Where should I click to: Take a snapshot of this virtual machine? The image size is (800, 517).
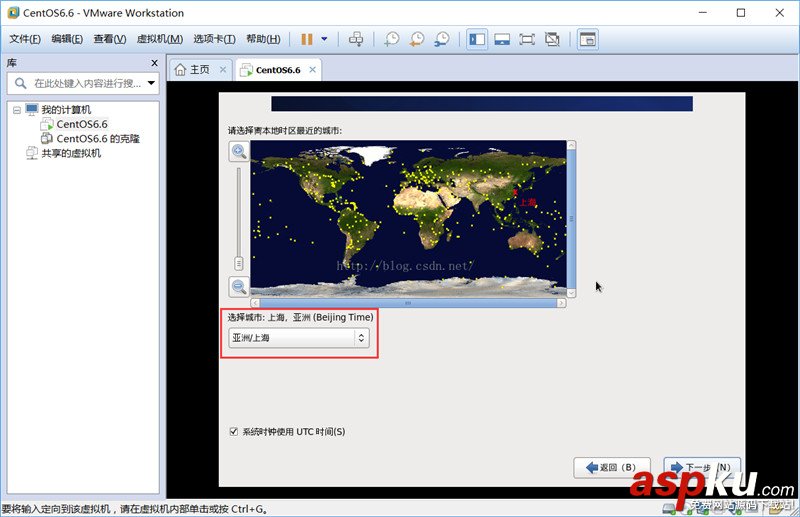(x=391, y=39)
